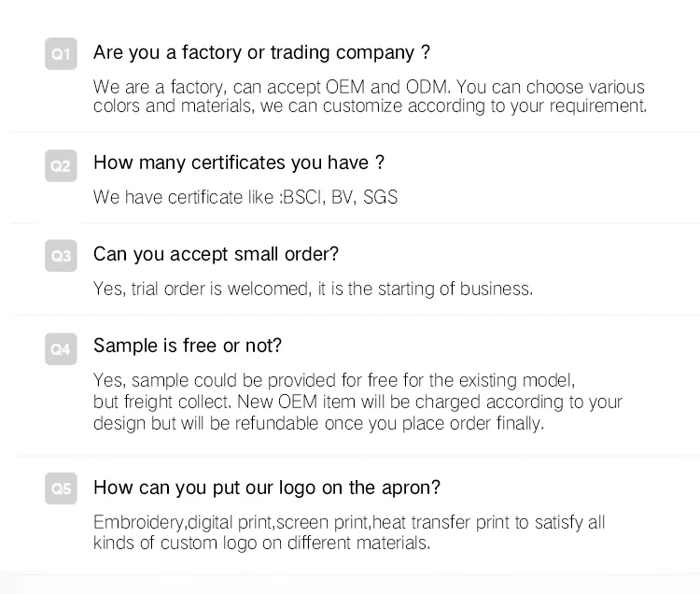Click the Q2 badge icon
This screenshot has width=700, height=594.
(x=61, y=165)
